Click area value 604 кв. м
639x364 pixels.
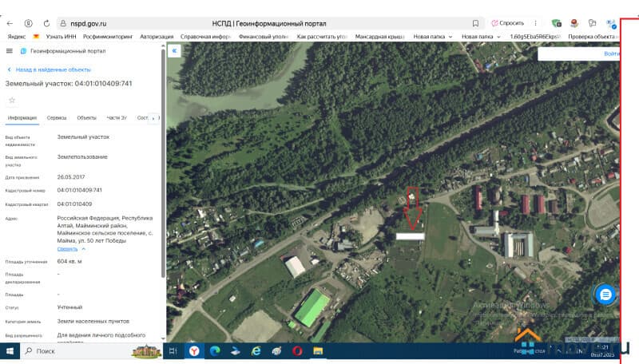tap(69, 261)
